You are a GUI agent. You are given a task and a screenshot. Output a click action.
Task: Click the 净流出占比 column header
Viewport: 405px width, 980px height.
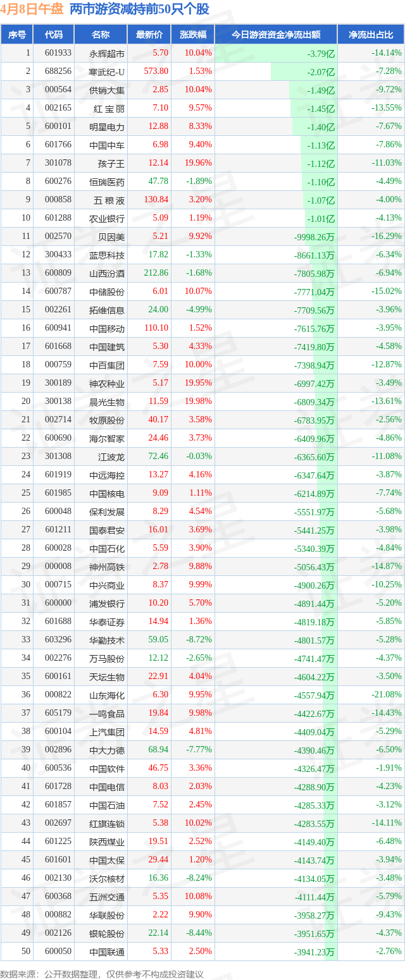point(371,35)
